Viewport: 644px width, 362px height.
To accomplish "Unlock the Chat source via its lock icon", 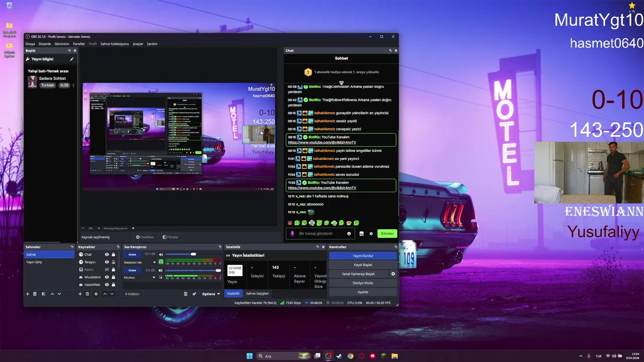I will tap(113, 254).
